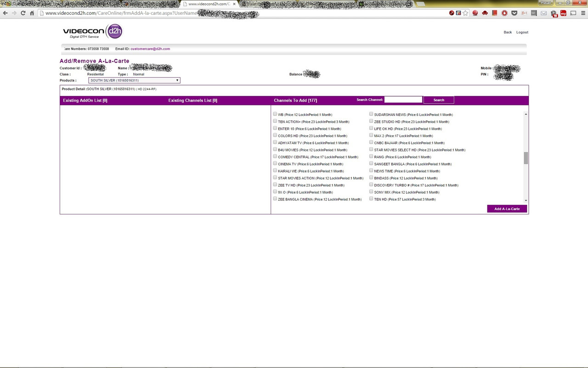Click the channel list scroll-down arrow
588x368 pixels.
tap(526, 201)
